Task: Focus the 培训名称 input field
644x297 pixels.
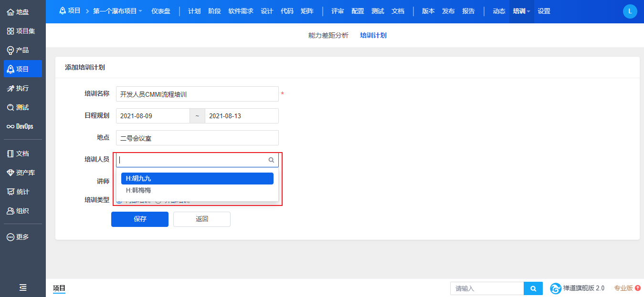Action: point(197,94)
